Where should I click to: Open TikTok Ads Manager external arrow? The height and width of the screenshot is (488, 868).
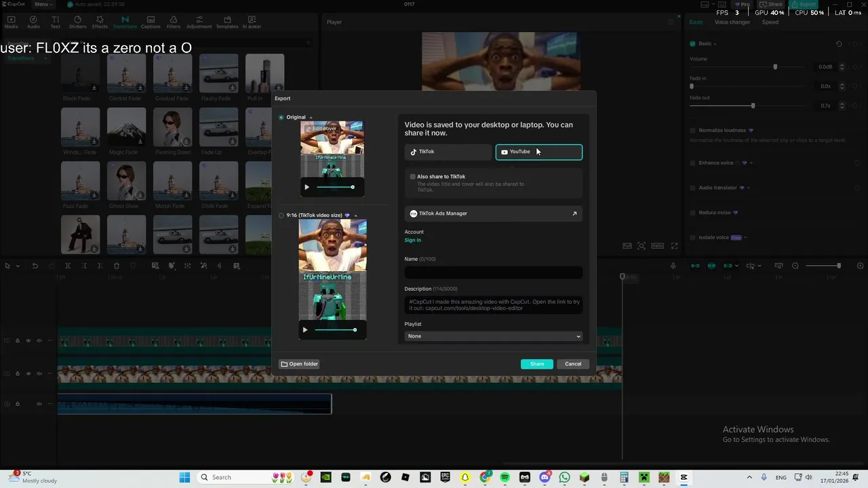pyautogui.click(x=574, y=213)
